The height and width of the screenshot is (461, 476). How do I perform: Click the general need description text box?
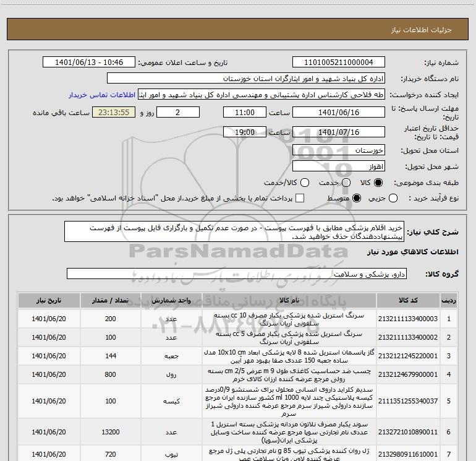(234, 232)
